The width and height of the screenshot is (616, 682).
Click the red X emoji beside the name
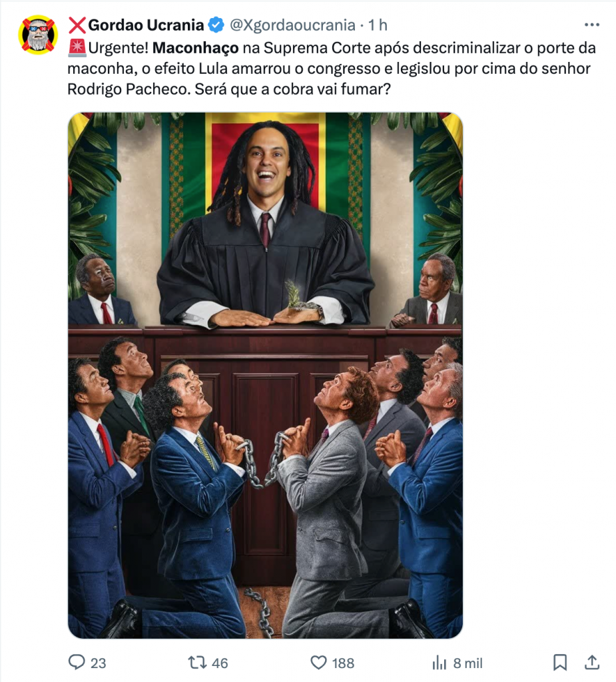pyautogui.click(x=77, y=25)
